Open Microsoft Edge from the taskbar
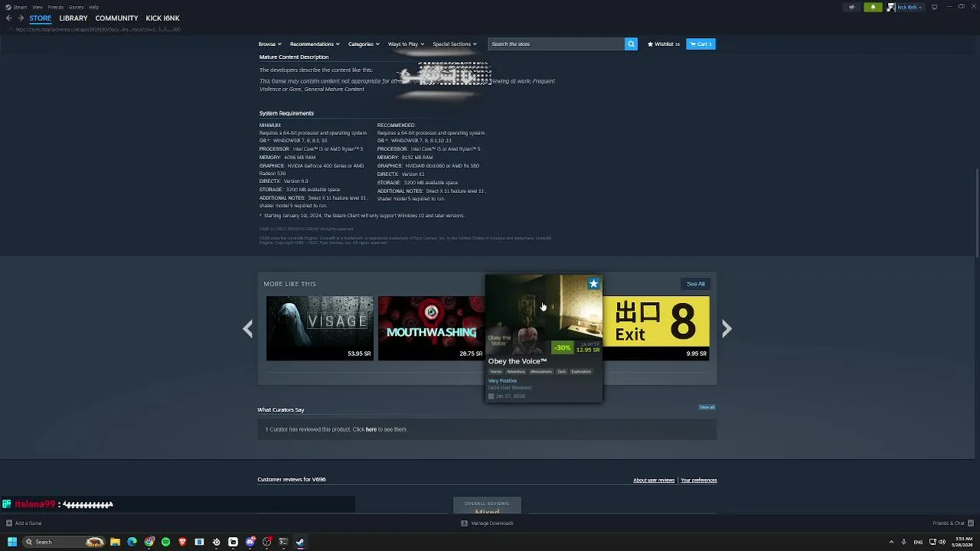The image size is (980, 551). (x=132, y=542)
